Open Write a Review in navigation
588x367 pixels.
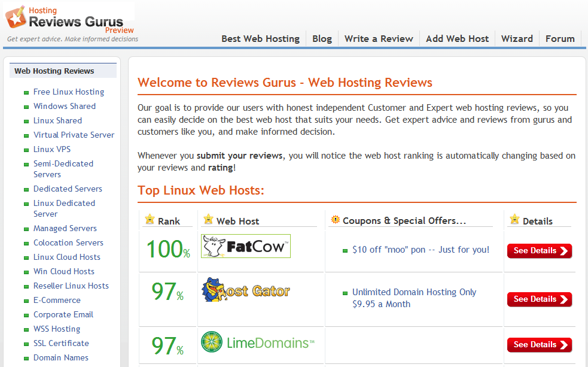[379, 38]
